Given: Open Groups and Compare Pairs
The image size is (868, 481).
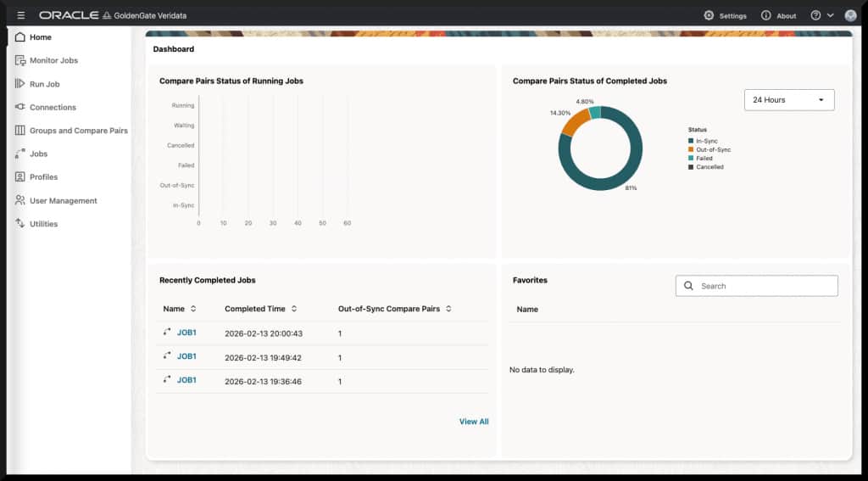Looking at the screenshot, I should pos(79,131).
